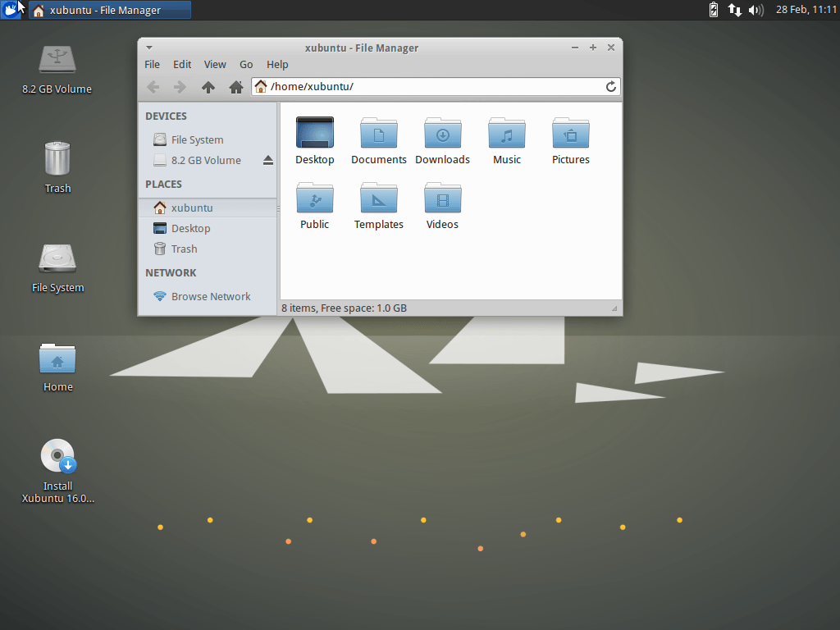Open the Downloads folder
Viewport: 840px width, 630px height.
pyautogui.click(x=442, y=141)
